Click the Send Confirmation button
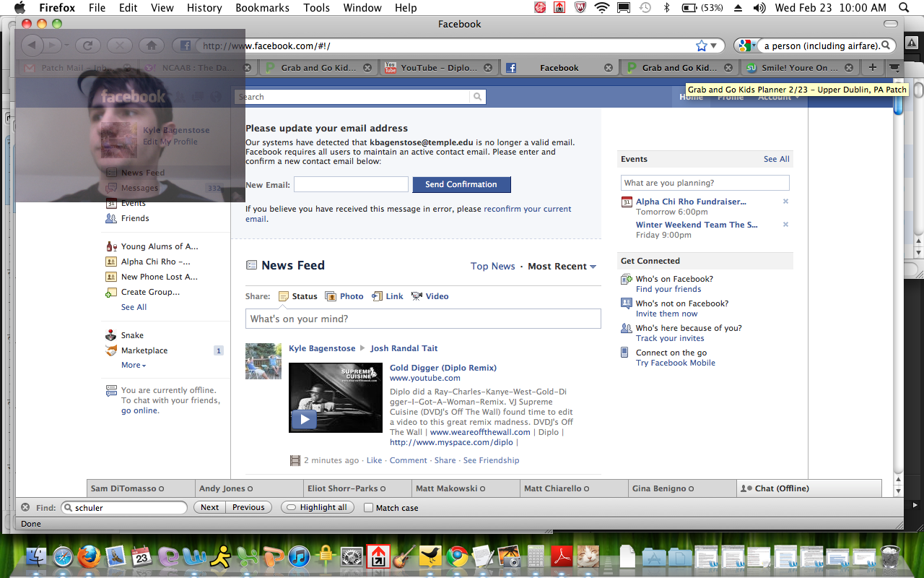Screen dimensions: 924x578 click(461, 185)
